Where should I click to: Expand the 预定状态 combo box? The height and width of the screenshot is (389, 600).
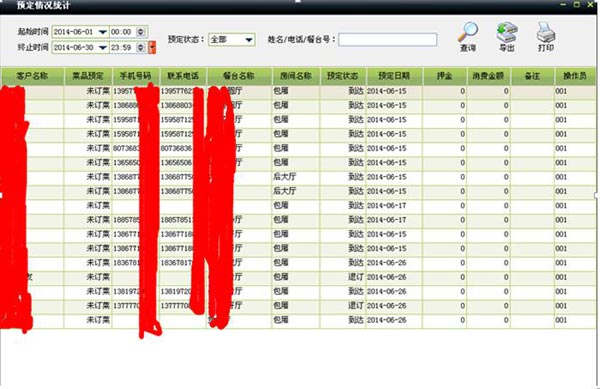(249, 39)
